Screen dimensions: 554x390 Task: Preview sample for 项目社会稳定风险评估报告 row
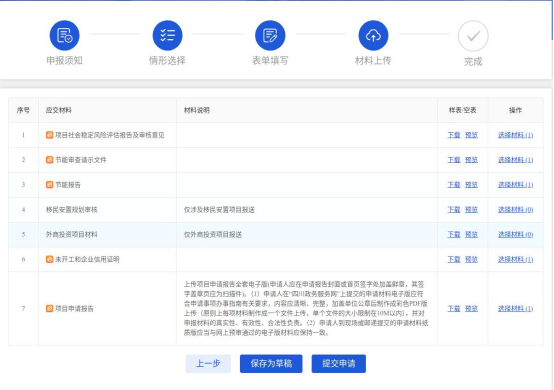point(471,135)
